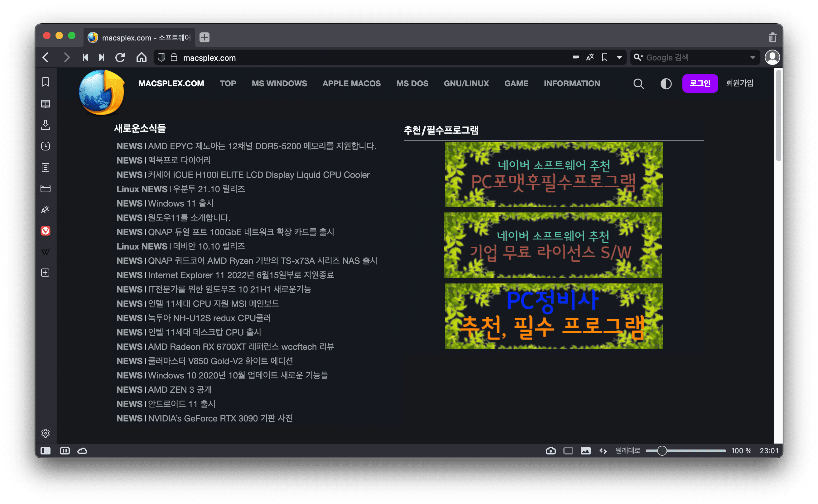
Task: Open the sync cloud status
Action: coord(82,451)
